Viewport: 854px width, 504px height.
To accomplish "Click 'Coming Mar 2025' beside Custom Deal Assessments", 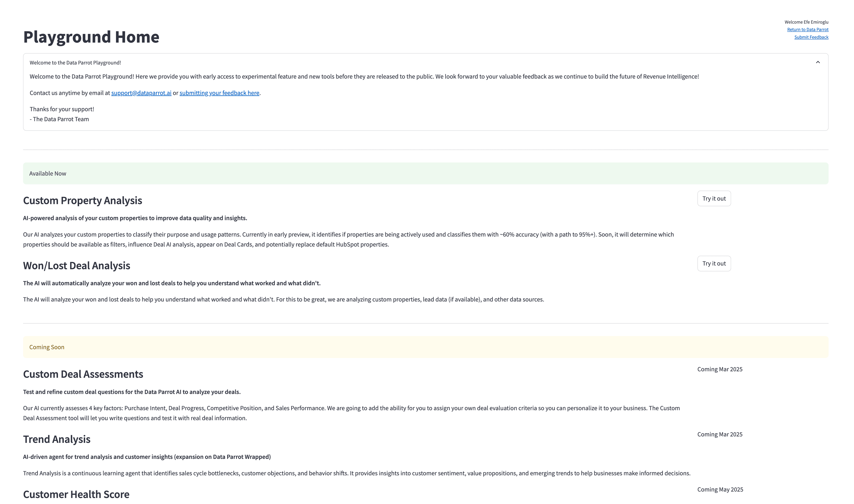I will click(719, 369).
